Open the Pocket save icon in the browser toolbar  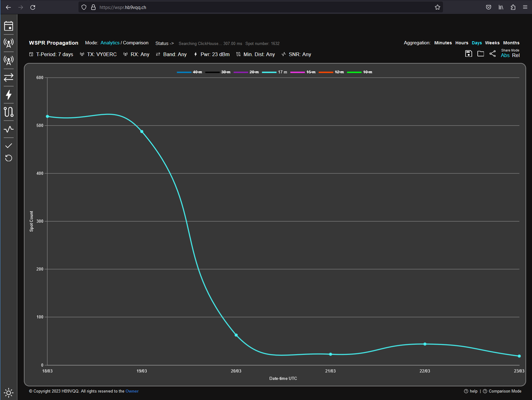click(x=488, y=7)
